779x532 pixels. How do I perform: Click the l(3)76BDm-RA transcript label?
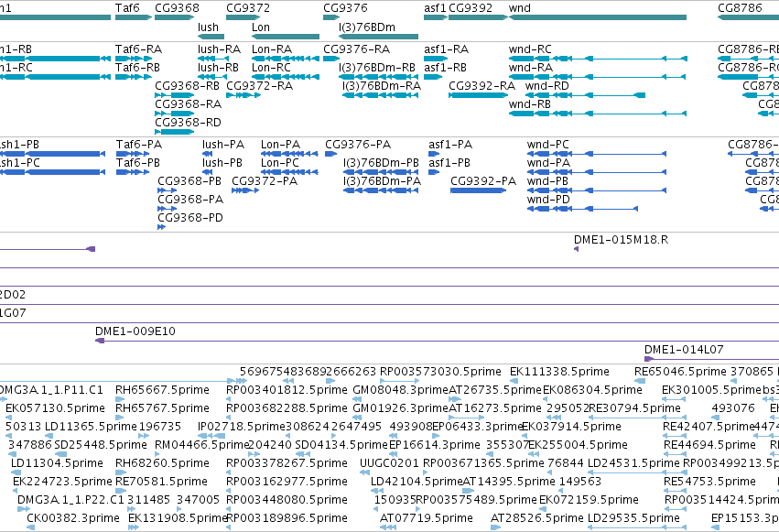382,86
